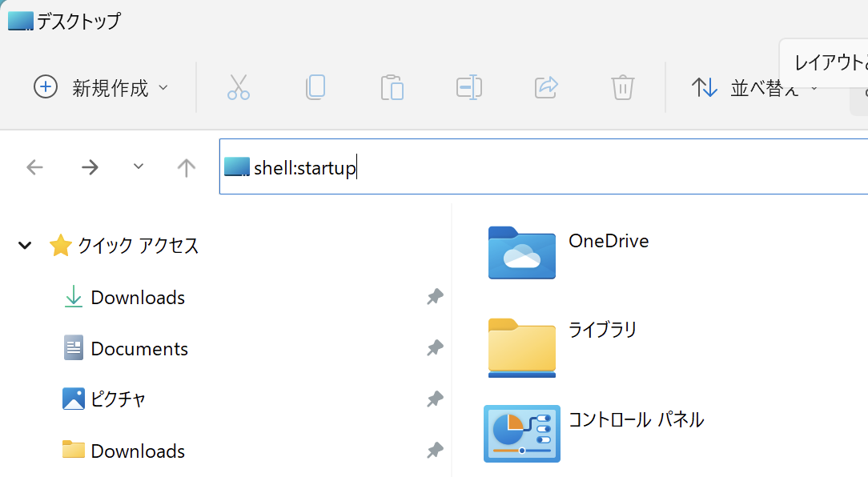Select the ライブラリ folder icon

(x=521, y=347)
